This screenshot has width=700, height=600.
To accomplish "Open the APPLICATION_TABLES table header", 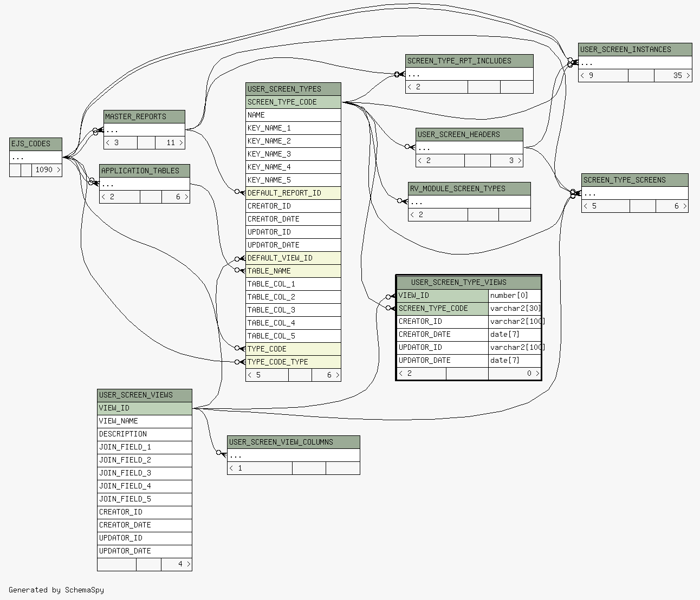I will pyautogui.click(x=145, y=171).
